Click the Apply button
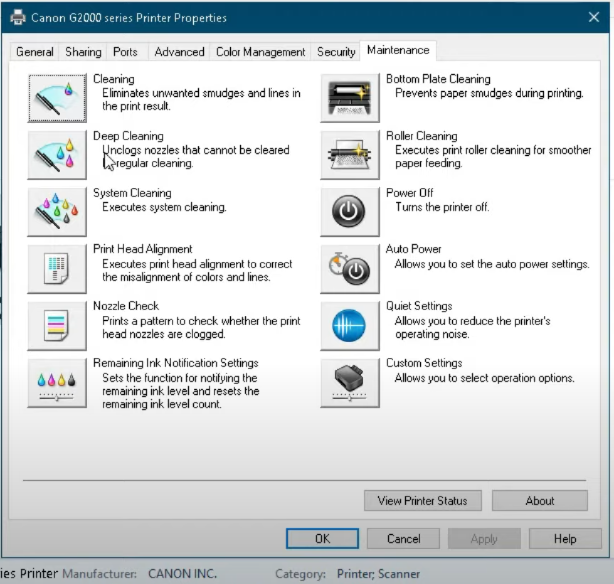The image size is (614, 584). point(484,539)
